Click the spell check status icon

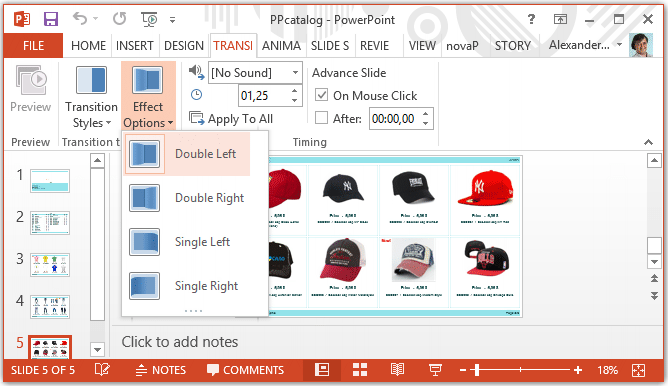(102, 370)
